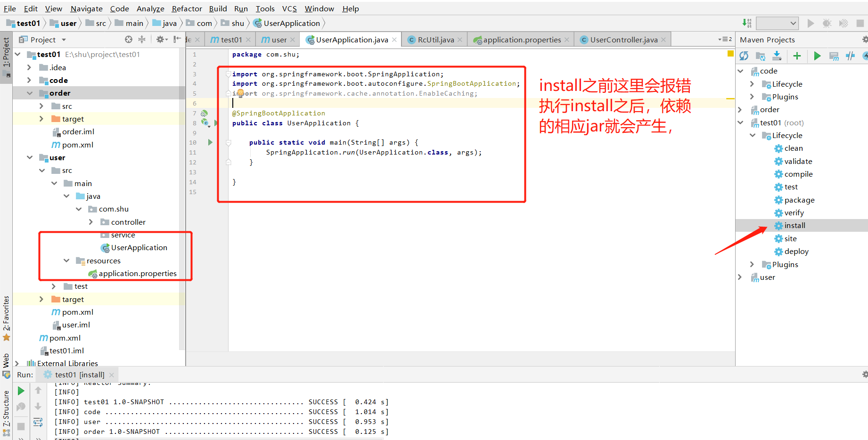Click Maven Download Sources icon
This screenshot has width=868, height=440.
[777, 56]
